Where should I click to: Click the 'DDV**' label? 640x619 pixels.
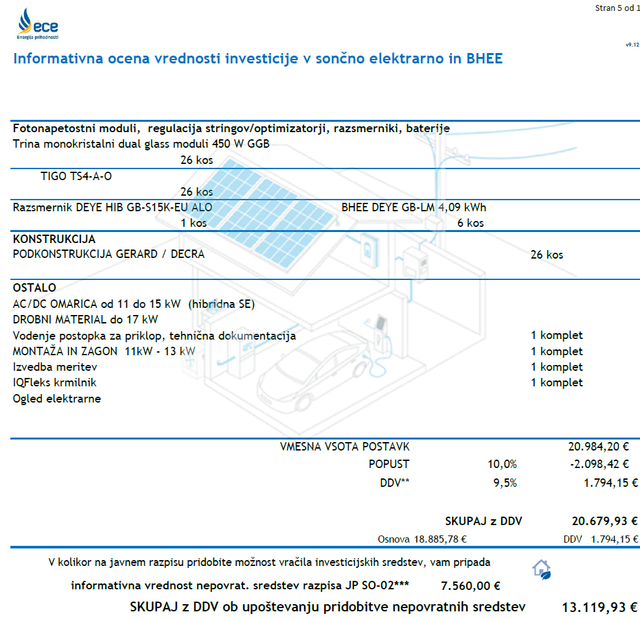[x=395, y=483]
